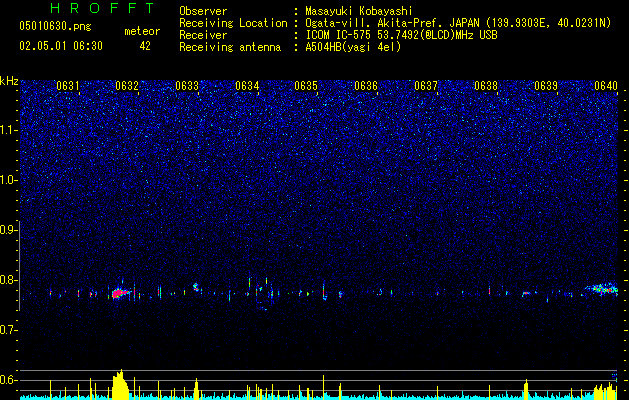
Task: Click the 0640 time marker
Action: coord(606,86)
